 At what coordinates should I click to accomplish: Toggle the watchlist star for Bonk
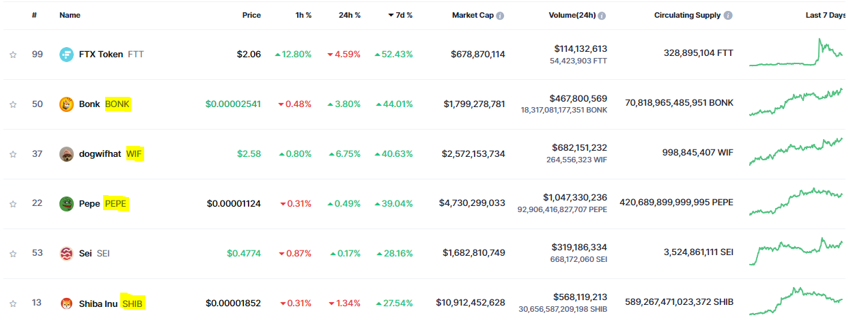[13, 104]
